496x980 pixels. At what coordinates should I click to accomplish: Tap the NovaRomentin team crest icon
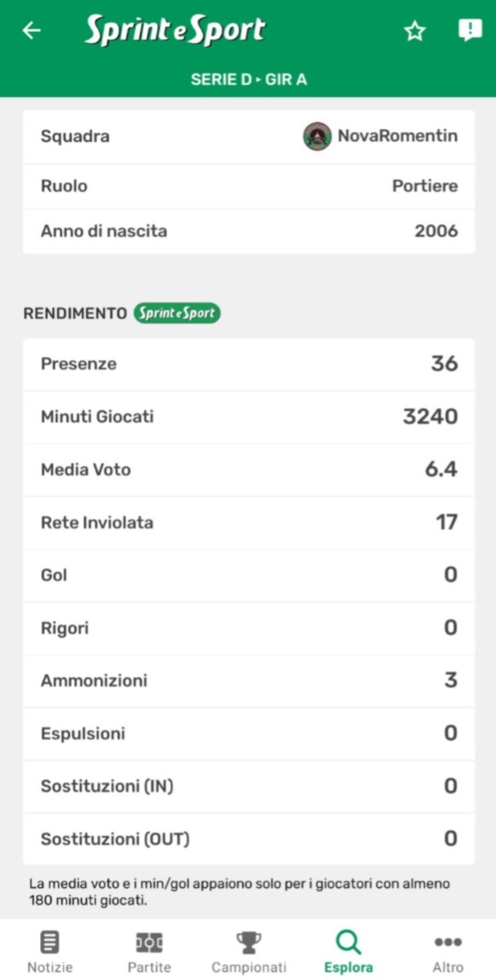coord(317,136)
